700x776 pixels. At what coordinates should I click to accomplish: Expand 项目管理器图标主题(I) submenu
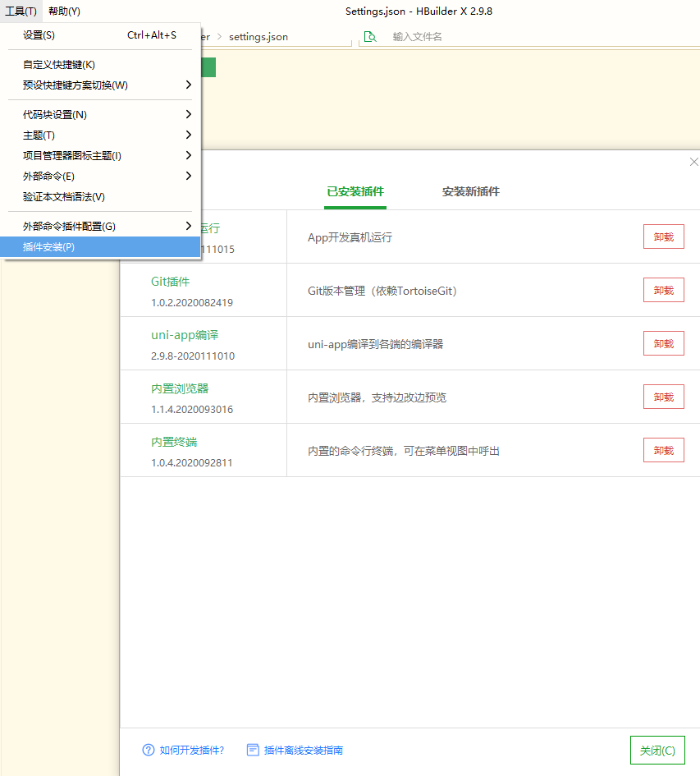click(100, 156)
